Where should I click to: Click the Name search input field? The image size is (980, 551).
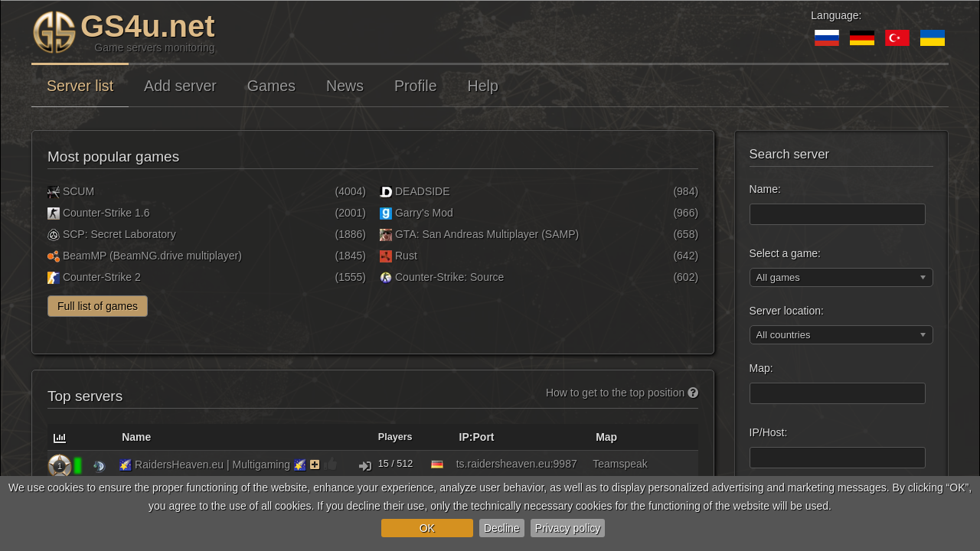click(x=837, y=214)
